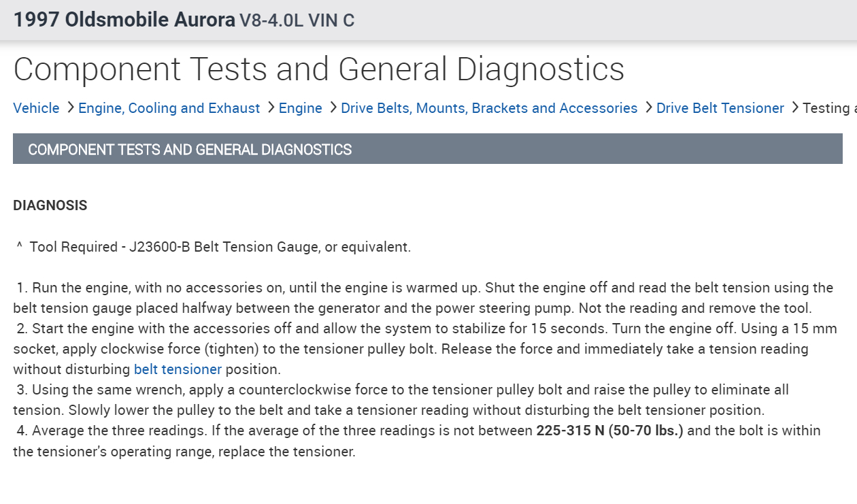The image size is (857, 504).
Task: Go to the Engine breadcrumb link
Action: [300, 108]
